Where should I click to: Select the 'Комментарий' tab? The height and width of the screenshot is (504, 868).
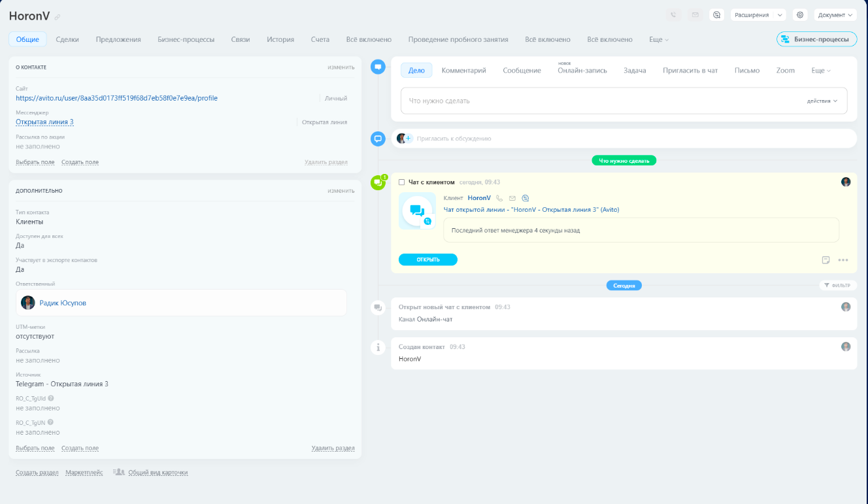point(464,71)
